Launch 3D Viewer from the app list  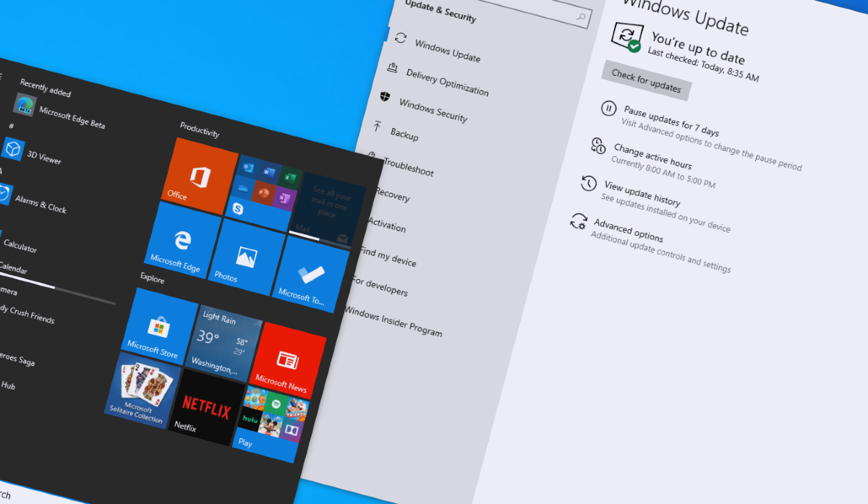point(33,152)
